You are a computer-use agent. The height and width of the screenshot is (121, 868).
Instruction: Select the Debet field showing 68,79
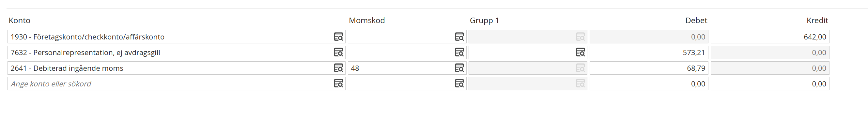(649, 68)
